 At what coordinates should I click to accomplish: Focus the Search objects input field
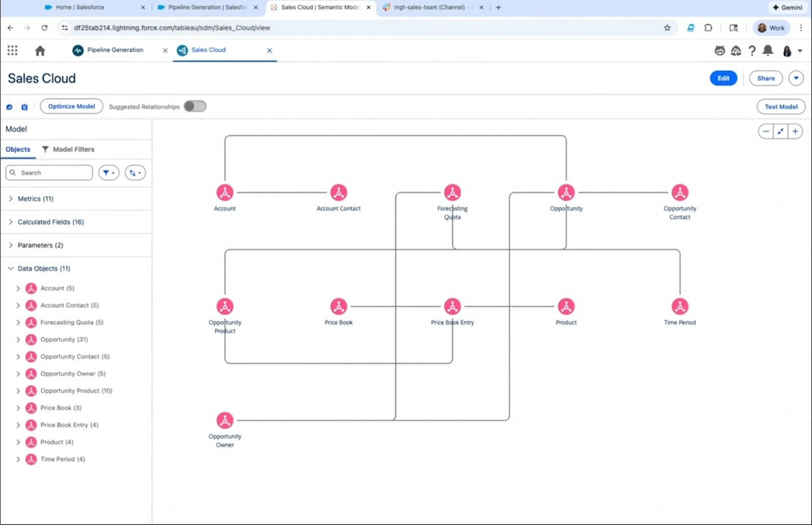49,173
